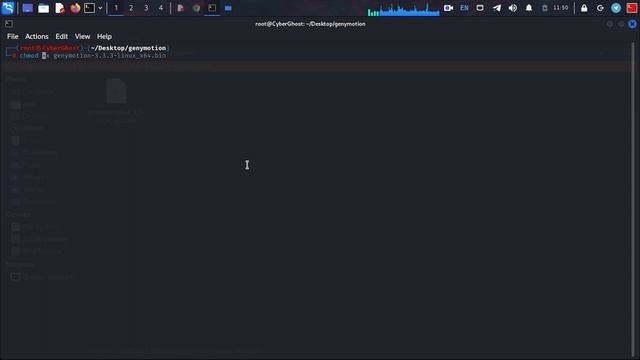Open the View menu
640x360 pixels.
(82, 36)
